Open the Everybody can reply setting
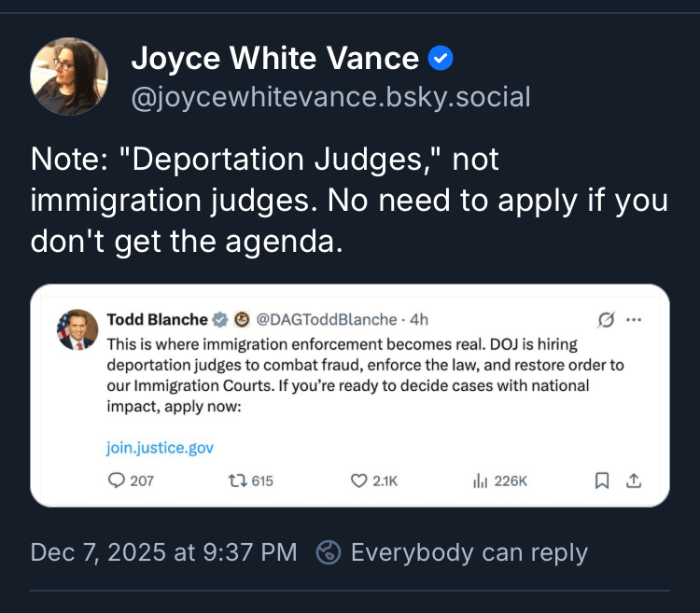This screenshot has width=700, height=613. pyautogui.click(x=469, y=552)
